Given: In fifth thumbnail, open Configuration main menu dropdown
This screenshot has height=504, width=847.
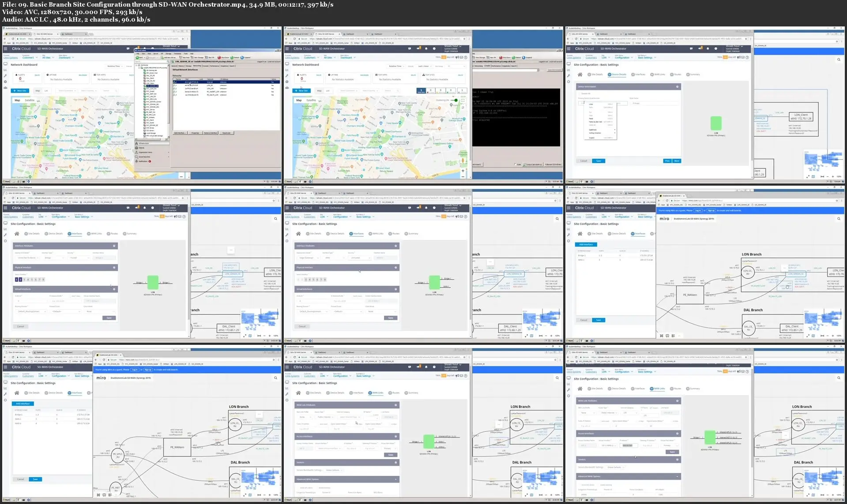Looking at the screenshot, I should (342, 217).
